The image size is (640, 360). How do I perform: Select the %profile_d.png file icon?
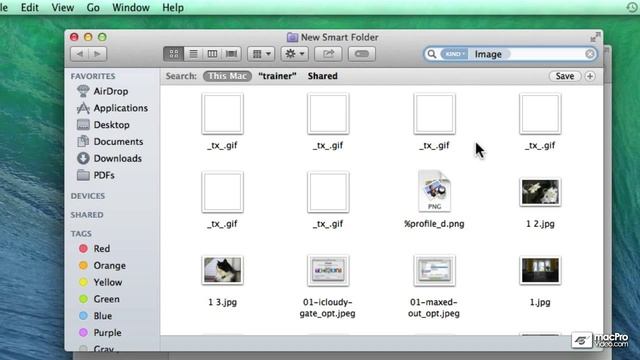(434, 191)
